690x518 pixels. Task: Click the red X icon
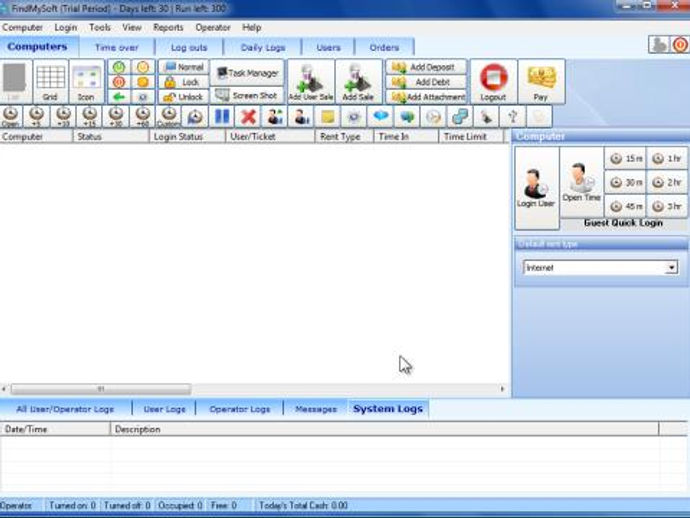(248, 117)
